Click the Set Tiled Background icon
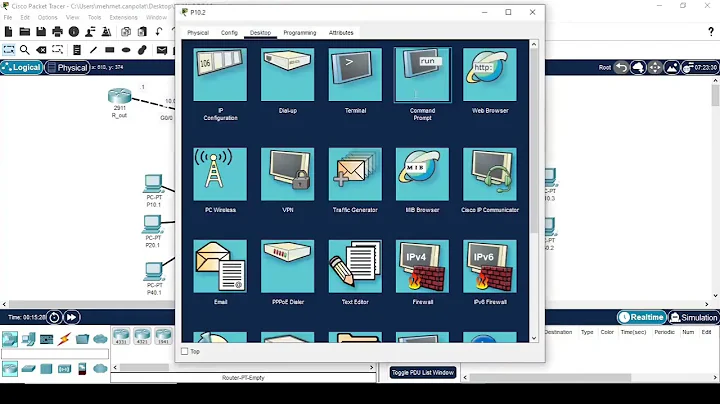This screenshot has width=720, height=404. tap(671, 67)
